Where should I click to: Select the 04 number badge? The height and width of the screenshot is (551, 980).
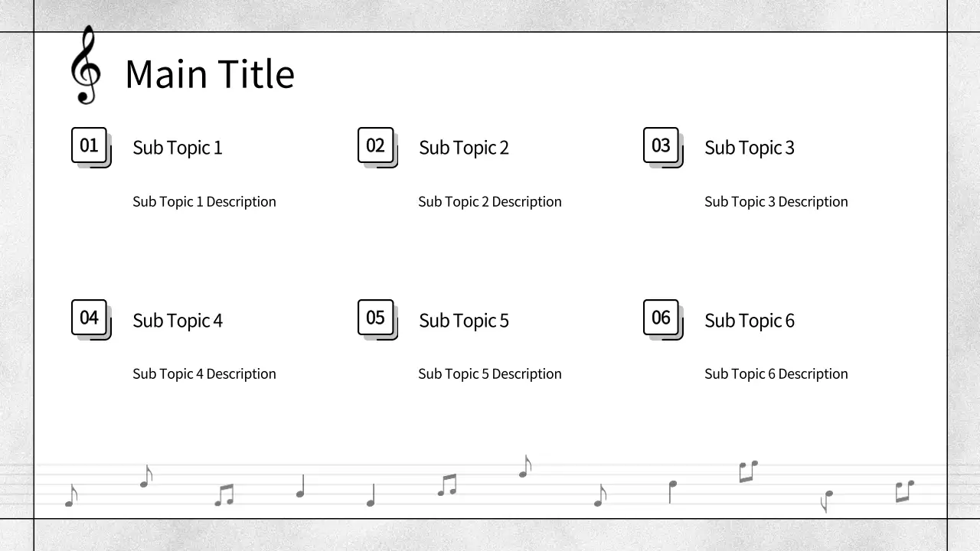(x=90, y=318)
